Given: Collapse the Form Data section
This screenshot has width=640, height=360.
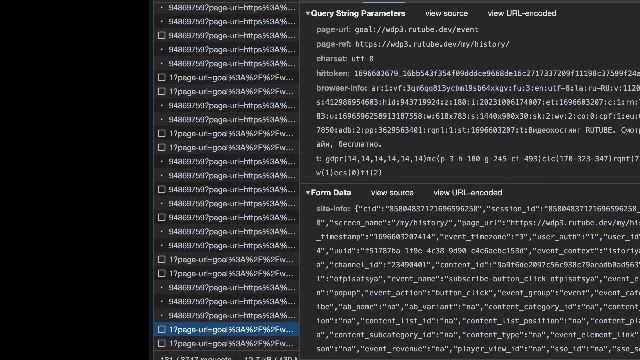Looking at the screenshot, I should pyautogui.click(x=308, y=193).
